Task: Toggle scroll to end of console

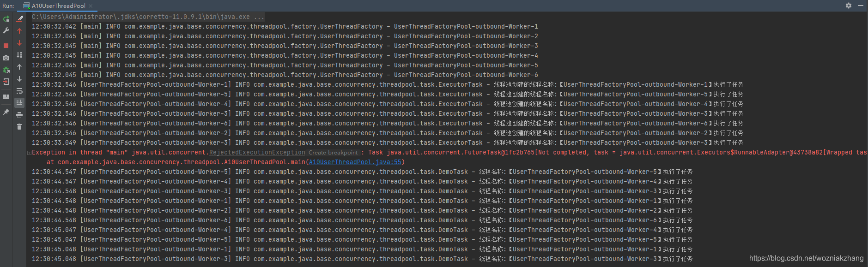Action: click(19, 103)
